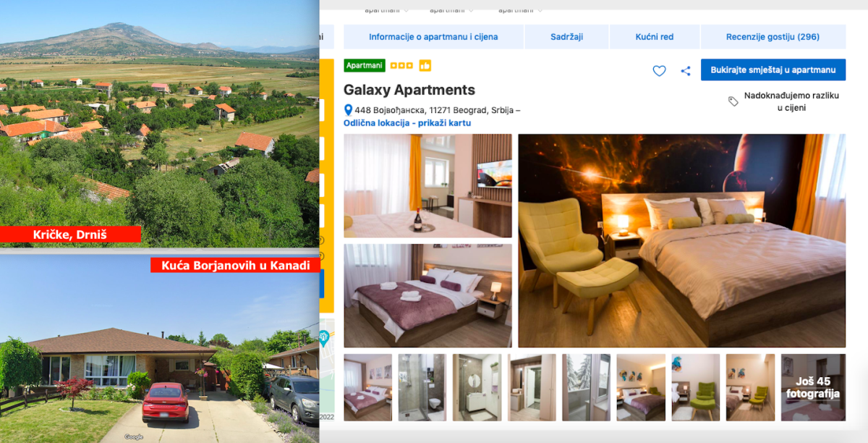The height and width of the screenshot is (443, 868).
Task: Click the location pin icon by the address
Action: pos(348,110)
